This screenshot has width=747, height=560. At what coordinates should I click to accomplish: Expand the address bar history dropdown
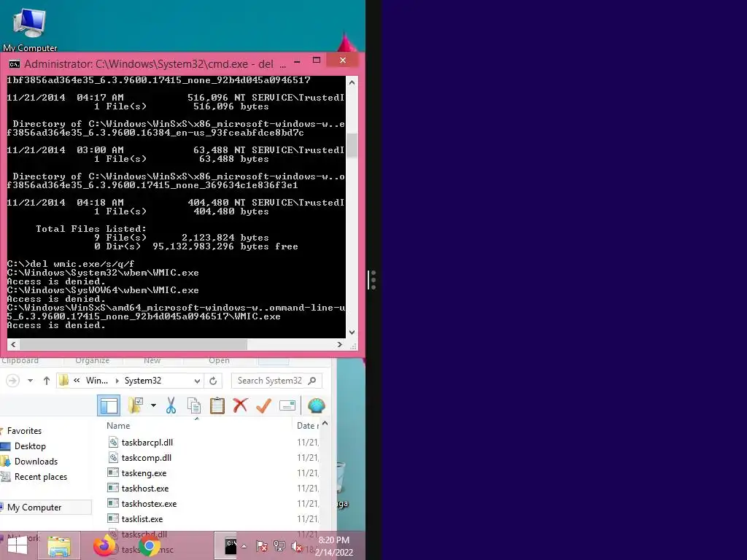point(197,381)
